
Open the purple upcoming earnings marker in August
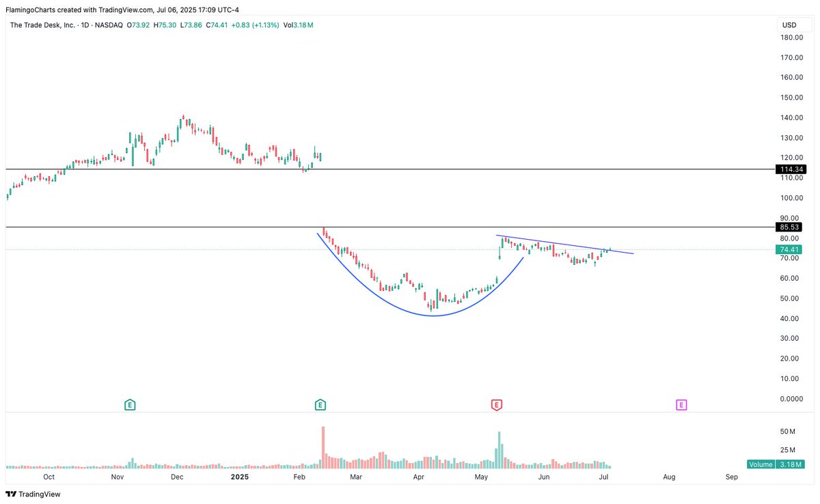pos(681,405)
